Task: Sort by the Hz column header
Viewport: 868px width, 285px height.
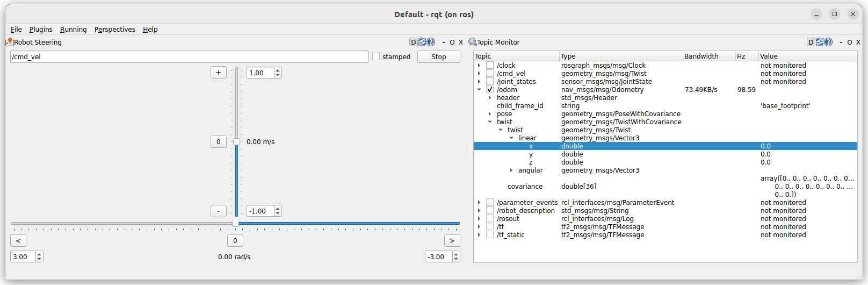Action: (x=747, y=56)
